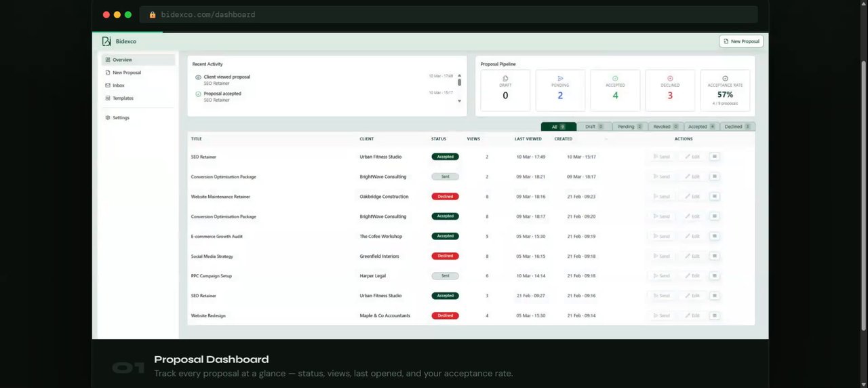Click the PPC Campaign Setup proposal title

click(x=212, y=276)
